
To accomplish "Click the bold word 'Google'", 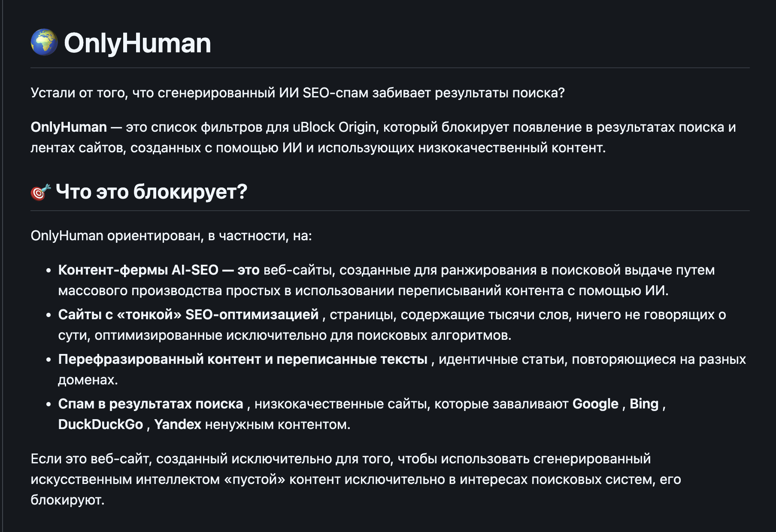I will point(595,404).
